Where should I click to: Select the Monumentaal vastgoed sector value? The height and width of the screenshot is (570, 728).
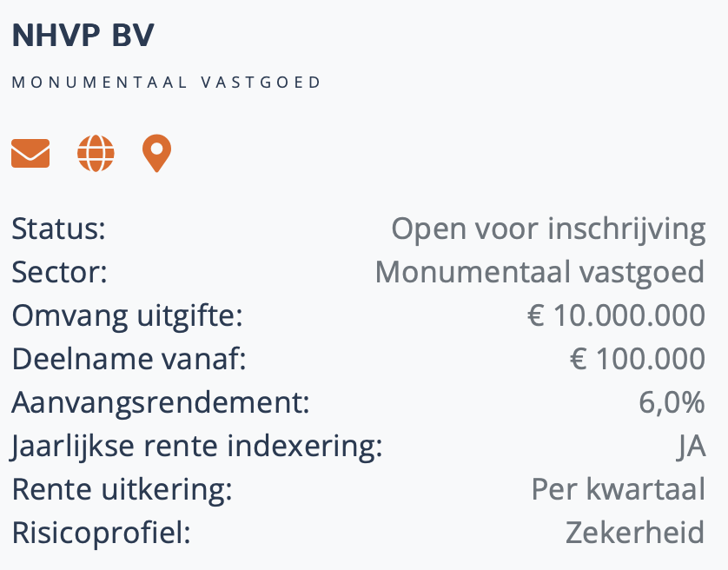pos(539,273)
